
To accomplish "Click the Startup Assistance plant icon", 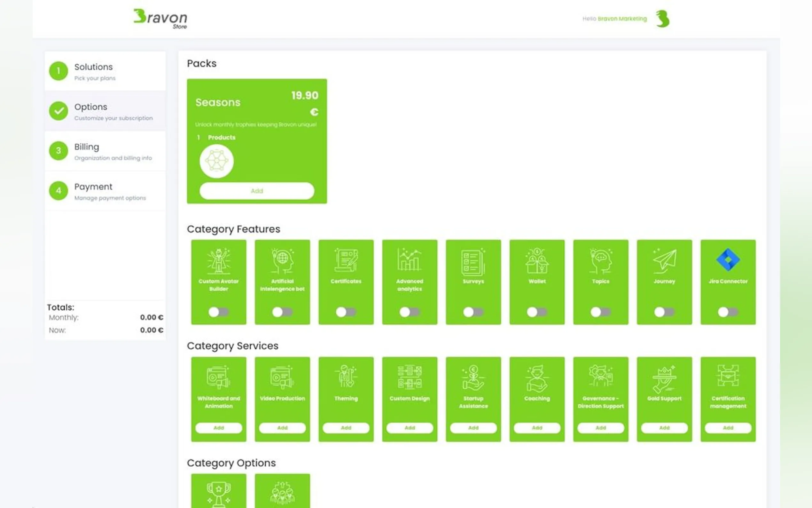I will click(x=473, y=378).
